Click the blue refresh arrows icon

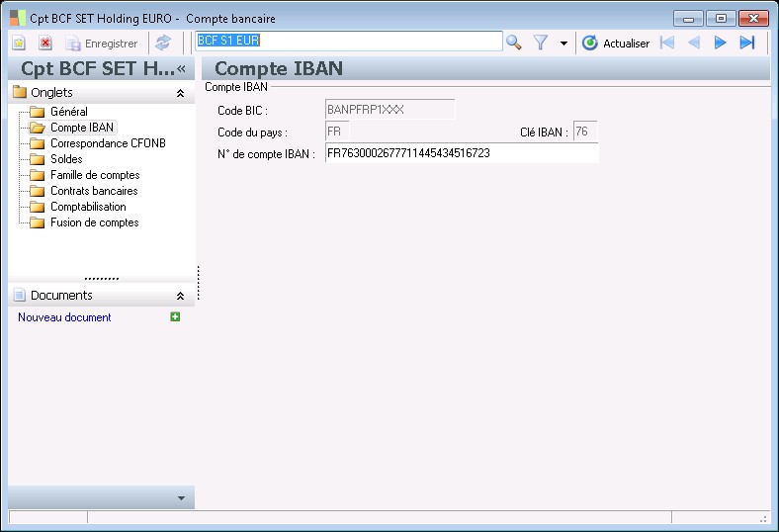tap(163, 44)
